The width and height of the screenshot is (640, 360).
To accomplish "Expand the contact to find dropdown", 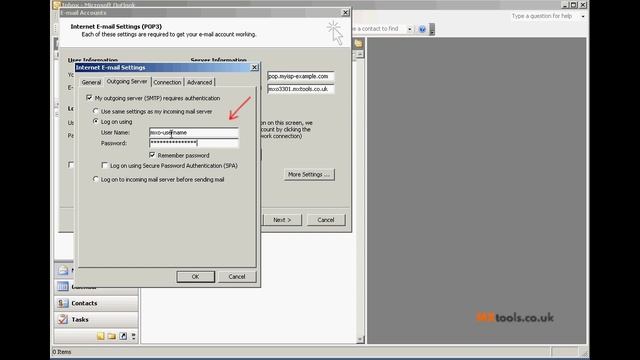I will pyautogui.click(x=409, y=29).
